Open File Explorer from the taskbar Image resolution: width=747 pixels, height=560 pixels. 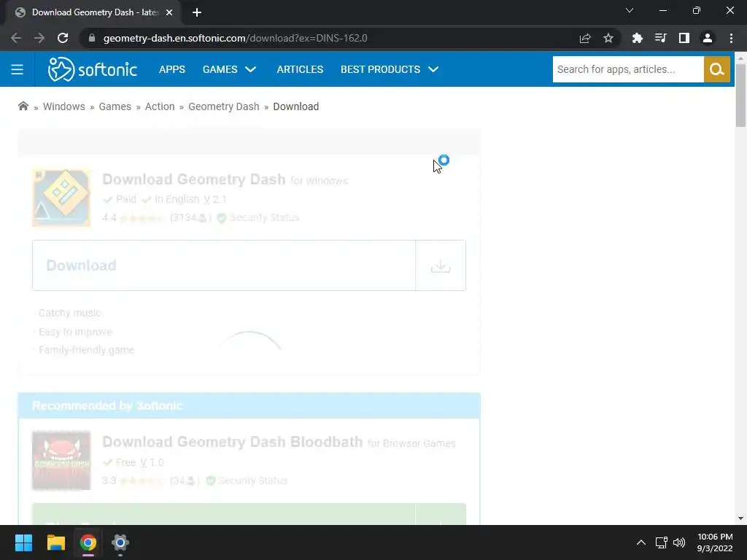click(55, 542)
